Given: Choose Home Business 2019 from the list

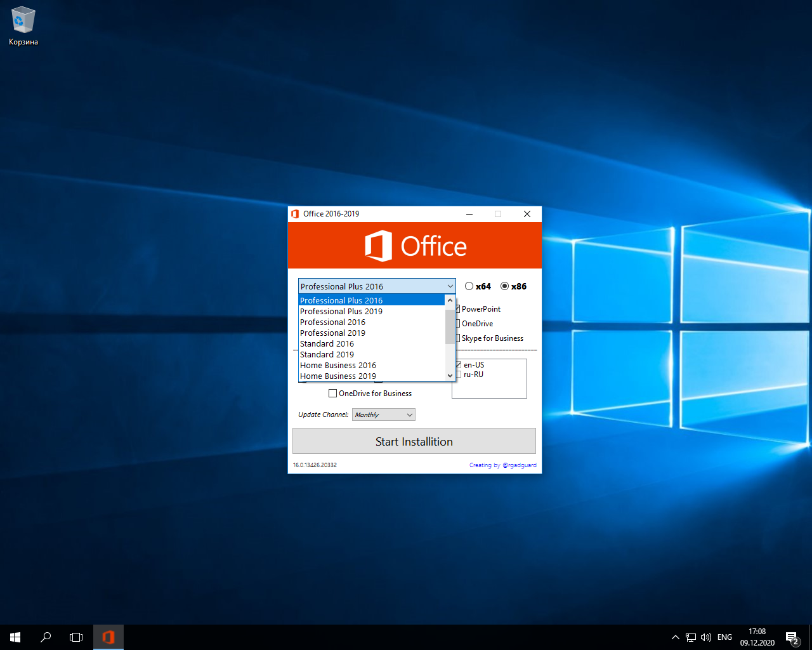Looking at the screenshot, I should [x=372, y=376].
